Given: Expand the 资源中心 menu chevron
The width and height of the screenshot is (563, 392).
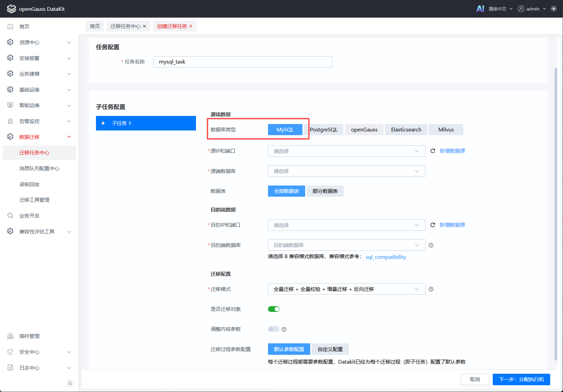Looking at the screenshot, I should tap(69, 43).
